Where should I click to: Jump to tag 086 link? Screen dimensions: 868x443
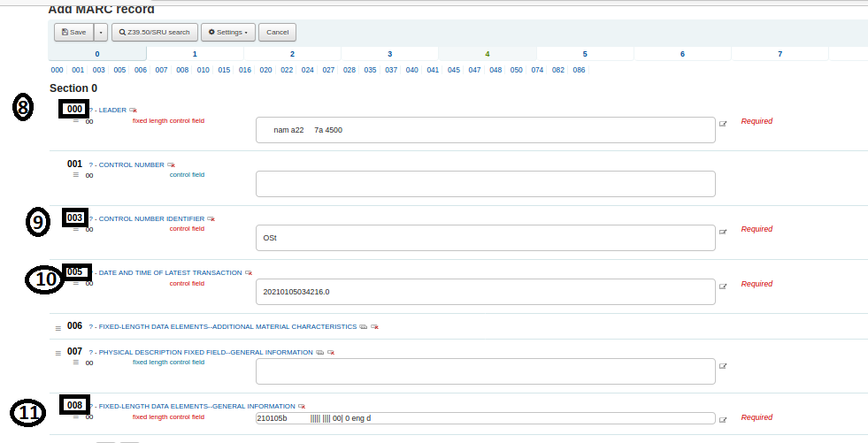point(579,70)
